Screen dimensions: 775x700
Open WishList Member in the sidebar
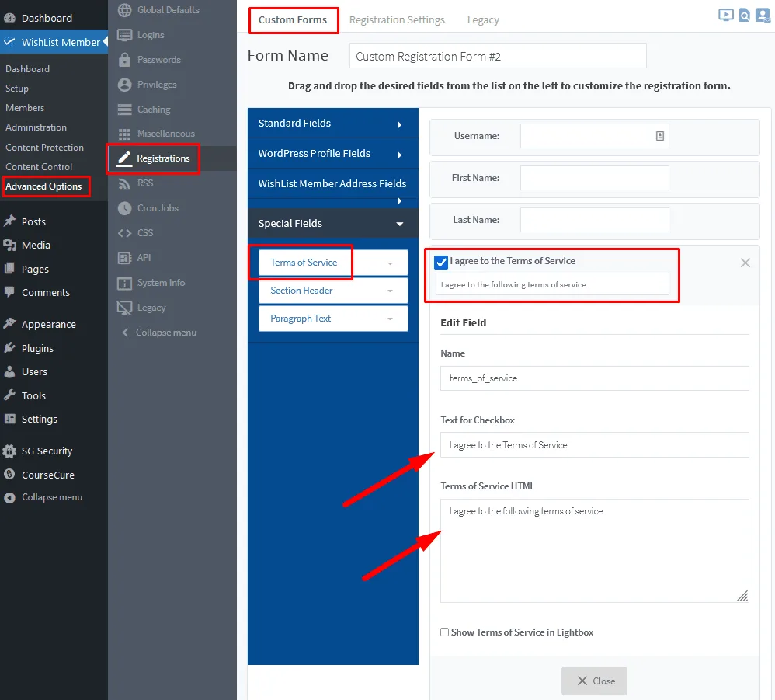[x=54, y=43]
